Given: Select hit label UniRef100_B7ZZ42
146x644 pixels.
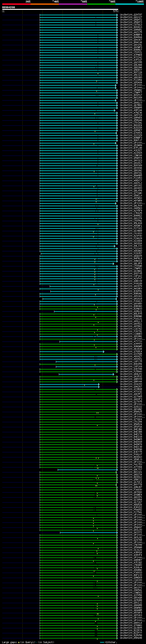Looking at the screenshot, I should point(131,58).
